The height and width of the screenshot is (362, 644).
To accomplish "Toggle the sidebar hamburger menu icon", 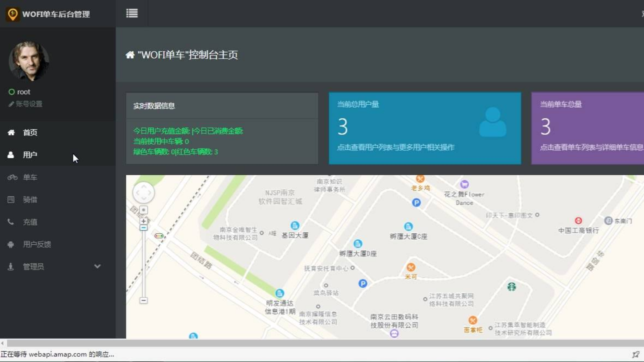I will tap(132, 13).
